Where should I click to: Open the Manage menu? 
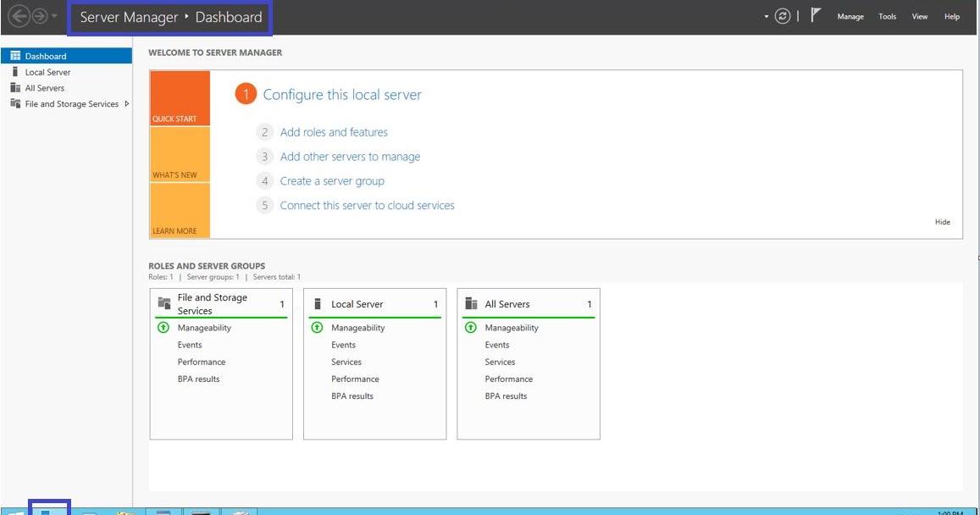[850, 15]
